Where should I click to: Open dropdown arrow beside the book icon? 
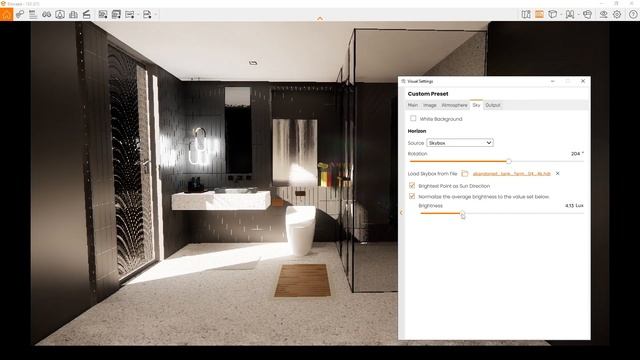tap(578, 15)
